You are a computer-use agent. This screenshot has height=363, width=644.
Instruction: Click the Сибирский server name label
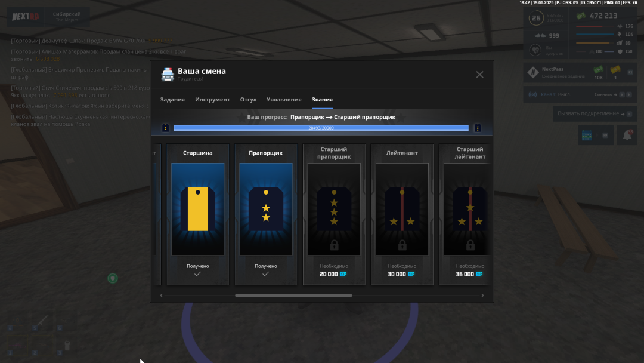67,14
